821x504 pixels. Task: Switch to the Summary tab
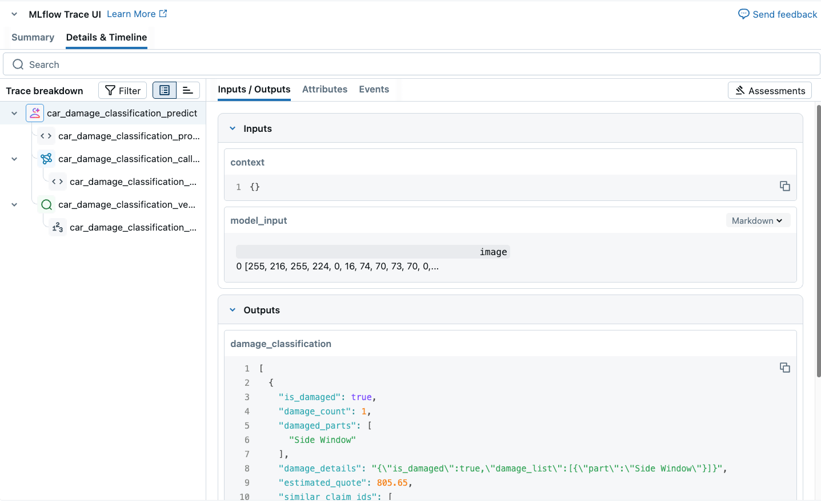click(x=33, y=37)
